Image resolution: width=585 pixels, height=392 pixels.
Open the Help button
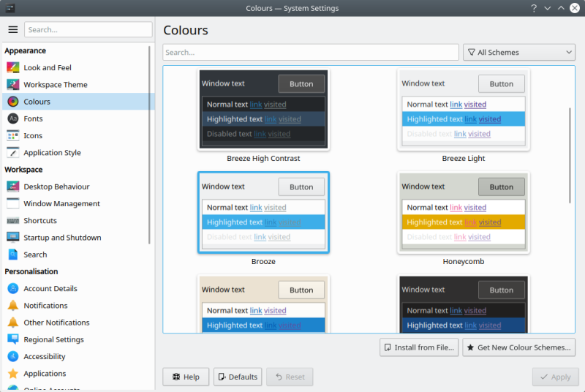coord(186,377)
